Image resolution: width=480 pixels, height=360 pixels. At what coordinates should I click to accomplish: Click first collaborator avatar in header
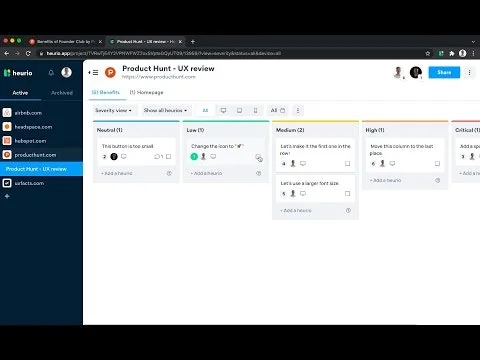pos(398,72)
